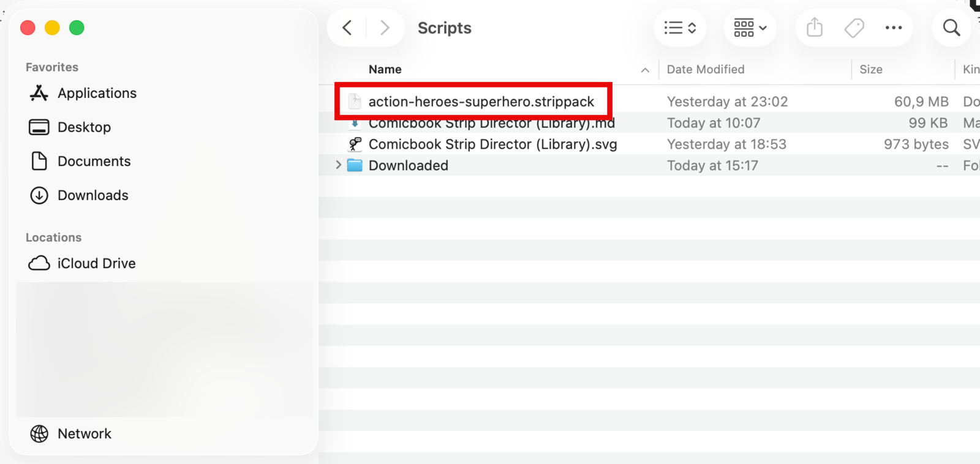Click the Today at 10:07 date
Viewport: 980px width, 464px height.
coord(714,123)
